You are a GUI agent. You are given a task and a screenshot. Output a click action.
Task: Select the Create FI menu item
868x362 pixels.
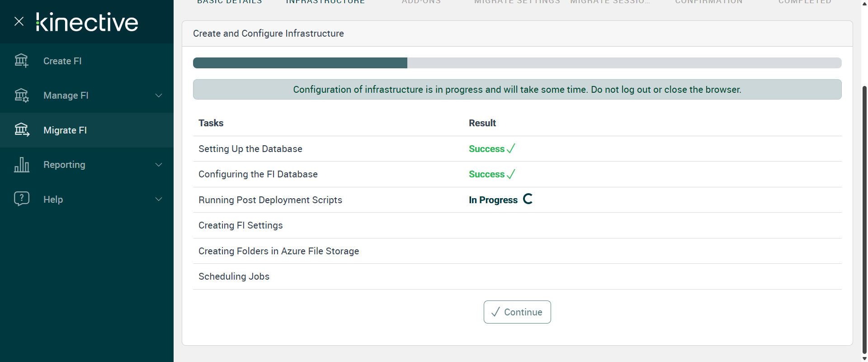click(62, 61)
